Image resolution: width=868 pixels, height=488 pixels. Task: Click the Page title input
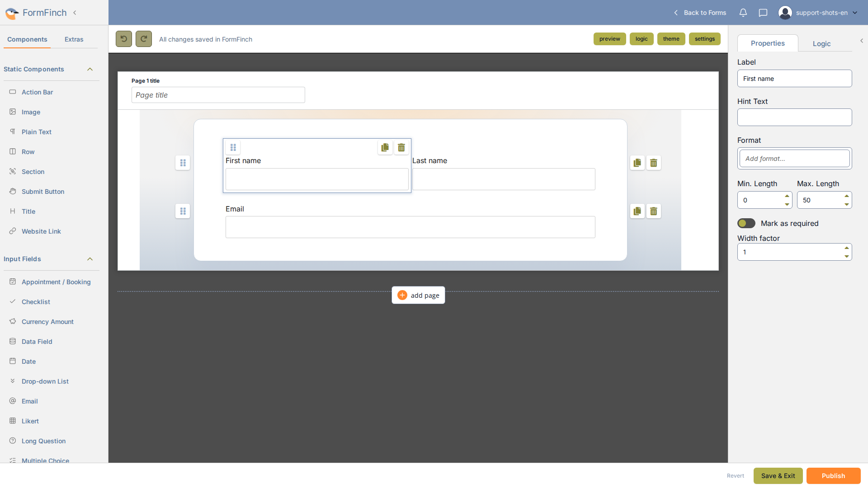pos(218,95)
